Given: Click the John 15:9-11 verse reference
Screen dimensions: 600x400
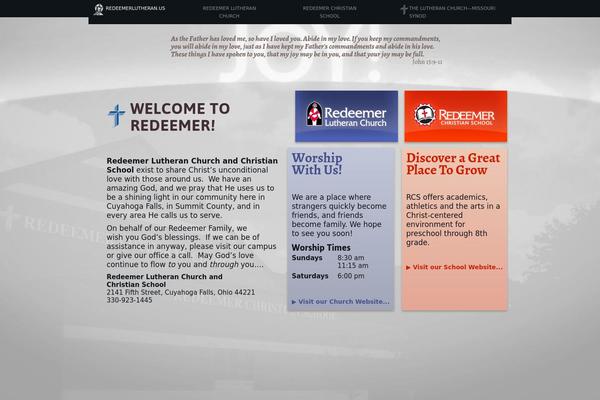Looking at the screenshot, I should point(427,62).
